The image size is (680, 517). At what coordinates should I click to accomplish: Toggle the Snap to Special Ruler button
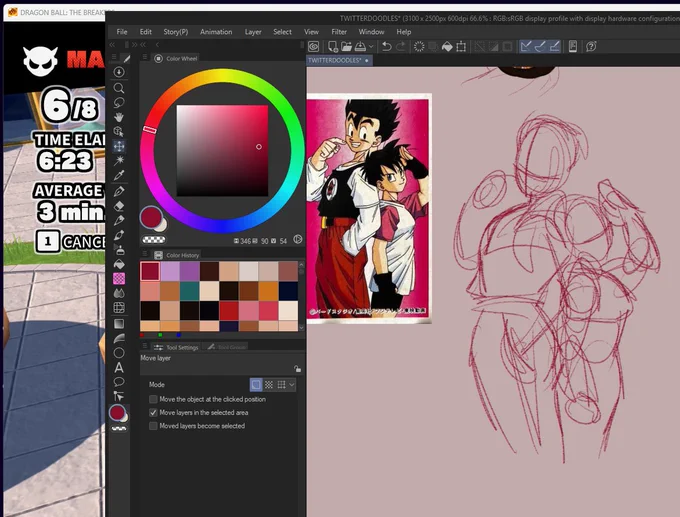pyautogui.click(x=540, y=46)
